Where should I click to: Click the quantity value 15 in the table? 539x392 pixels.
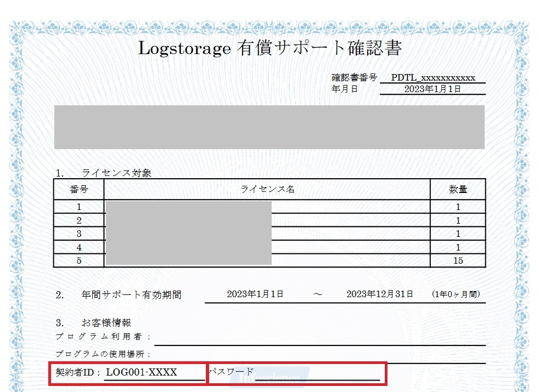pos(458,260)
